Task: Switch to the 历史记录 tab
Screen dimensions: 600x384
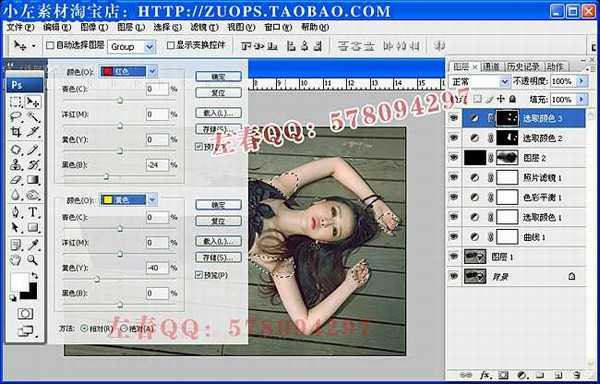Action: click(x=523, y=66)
